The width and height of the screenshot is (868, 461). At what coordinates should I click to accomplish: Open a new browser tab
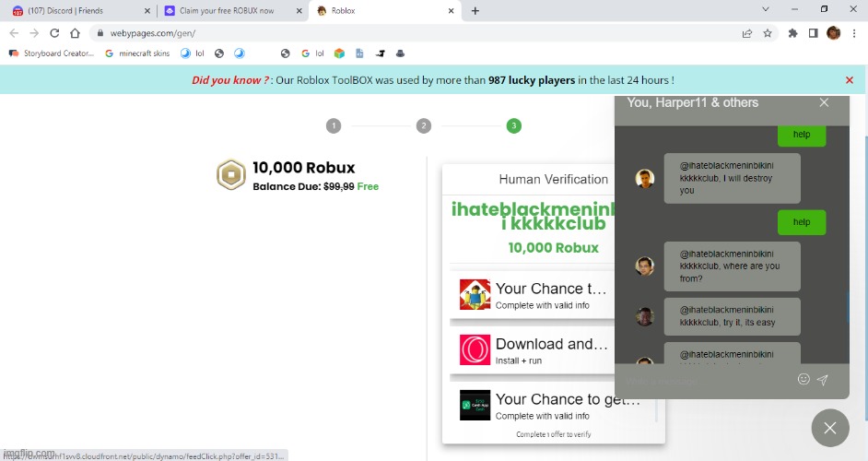[x=475, y=10]
